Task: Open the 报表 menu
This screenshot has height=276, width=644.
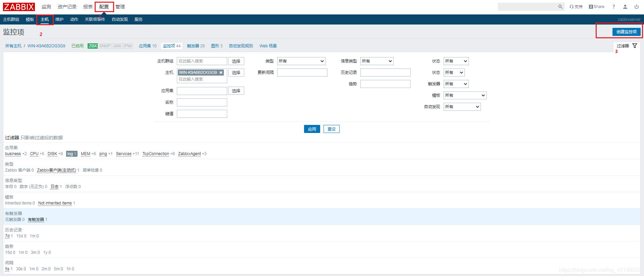Action: pos(88,7)
